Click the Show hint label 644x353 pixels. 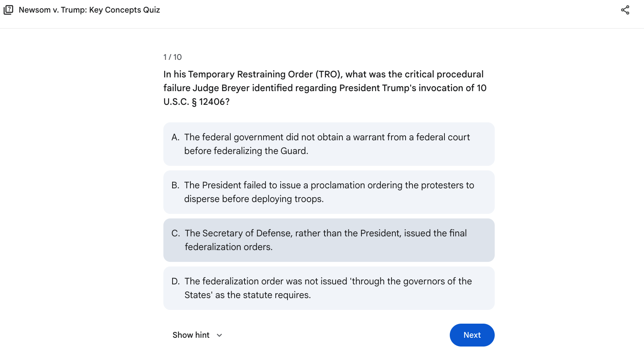[191, 335]
